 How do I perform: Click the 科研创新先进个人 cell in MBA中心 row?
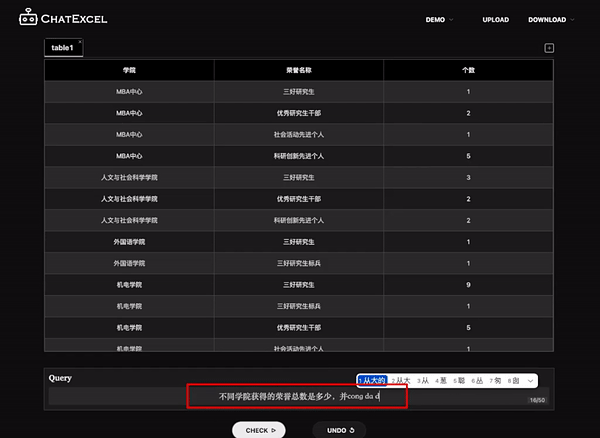click(x=298, y=156)
